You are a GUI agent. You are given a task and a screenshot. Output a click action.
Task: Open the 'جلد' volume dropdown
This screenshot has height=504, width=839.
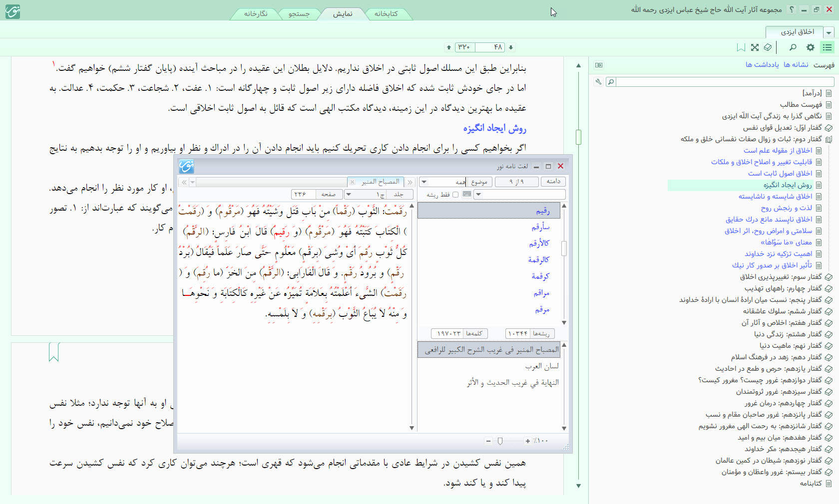[x=349, y=194]
